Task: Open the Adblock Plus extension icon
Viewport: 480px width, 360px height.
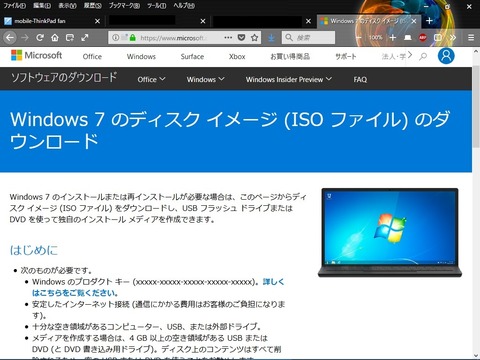Action: (423, 38)
